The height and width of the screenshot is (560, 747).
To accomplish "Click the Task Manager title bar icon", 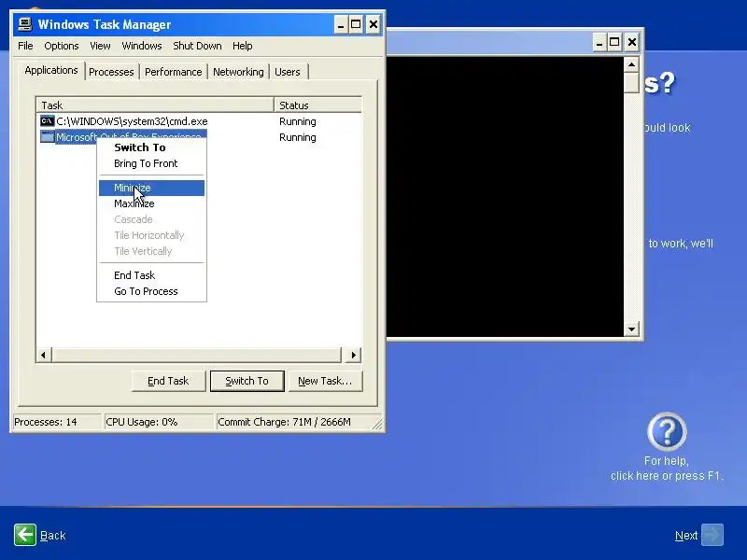I will (x=25, y=24).
